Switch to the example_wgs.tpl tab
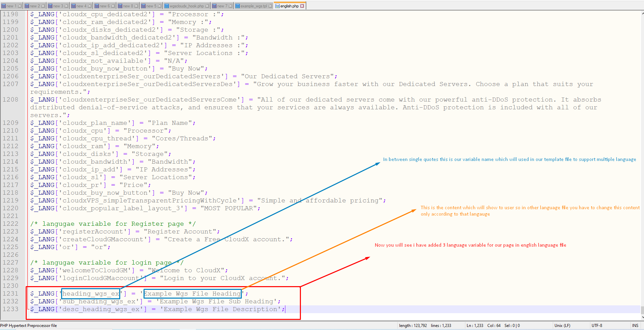The image size is (644, 330). [x=253, y=6]
